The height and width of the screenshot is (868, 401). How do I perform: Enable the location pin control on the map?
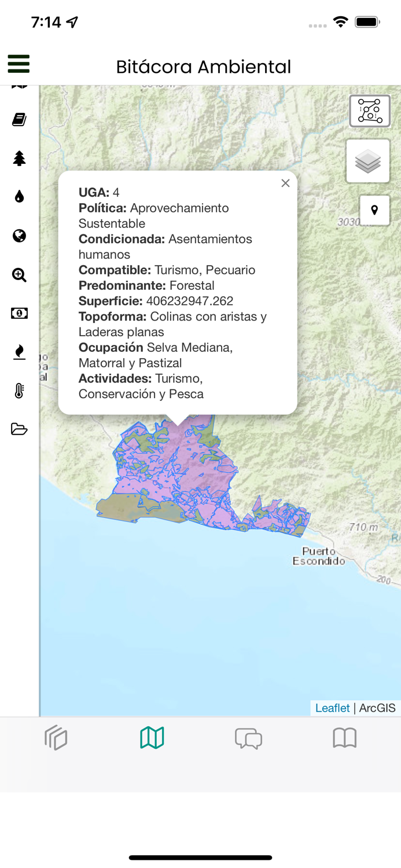pyautogui.click(x=375, y=210)
